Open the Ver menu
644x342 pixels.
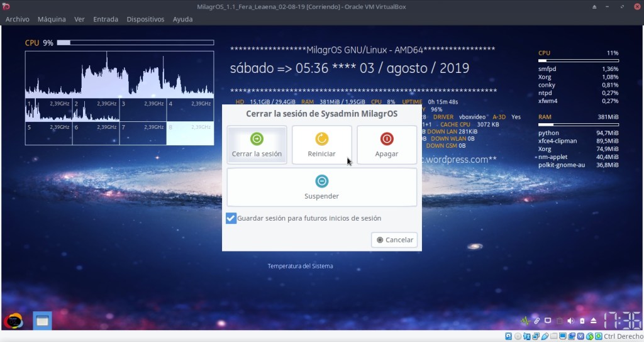pyautogui.click(x=79, y=19)
